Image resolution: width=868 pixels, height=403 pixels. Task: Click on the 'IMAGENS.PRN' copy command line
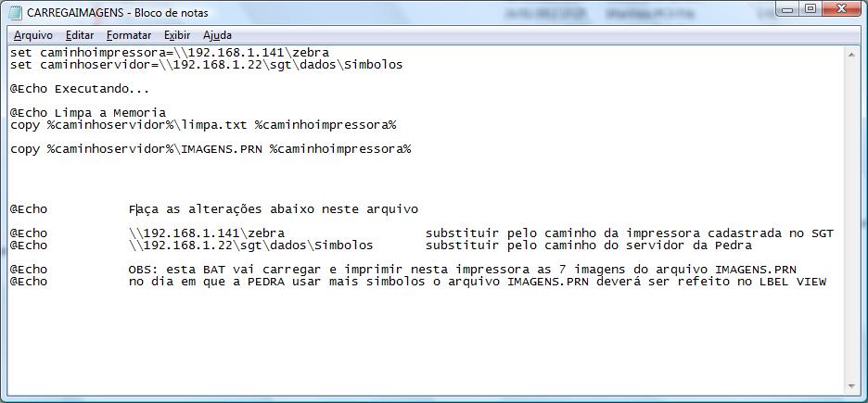(x=211, y=149)
